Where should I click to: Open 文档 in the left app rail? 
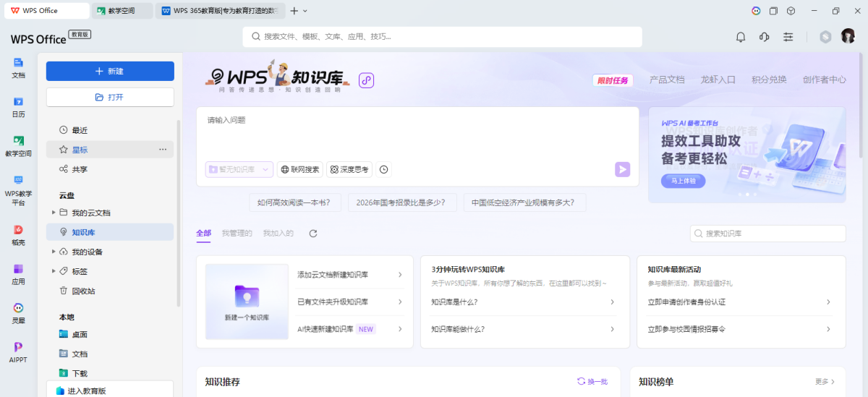point(18,67)
